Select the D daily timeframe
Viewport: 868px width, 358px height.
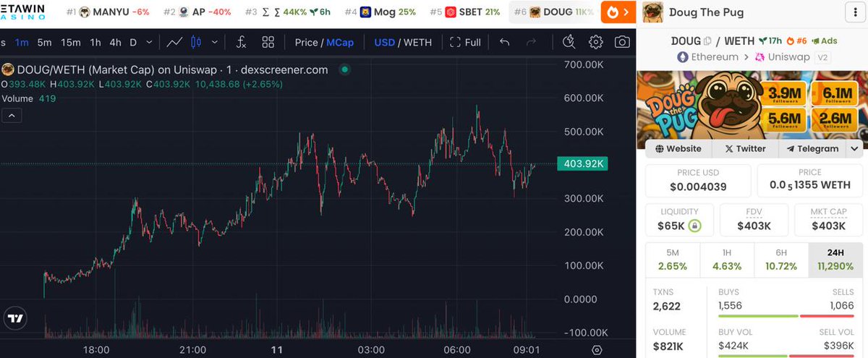133,42
